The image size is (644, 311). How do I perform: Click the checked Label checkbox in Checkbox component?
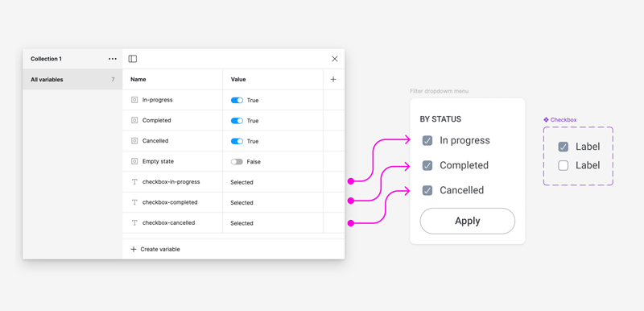click(x=563, y=147)
